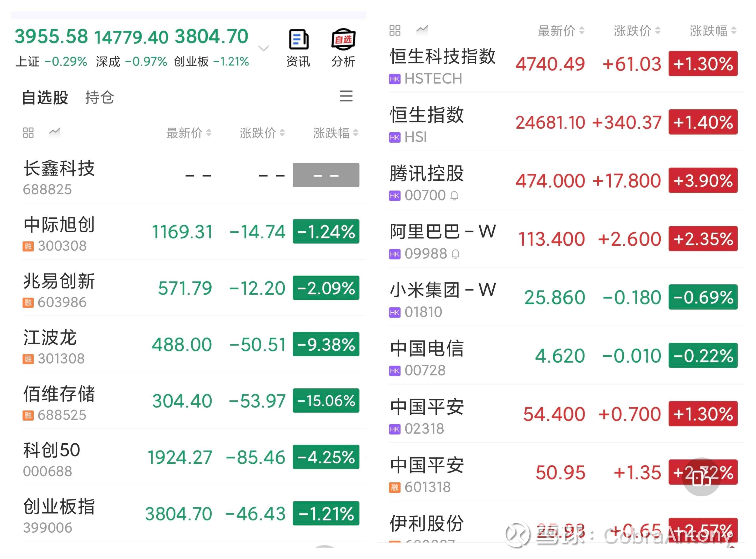Select the 自选股 tab
Image resolution: width=756 pixels, height=559 pixels.
click(x=45, y=98)
